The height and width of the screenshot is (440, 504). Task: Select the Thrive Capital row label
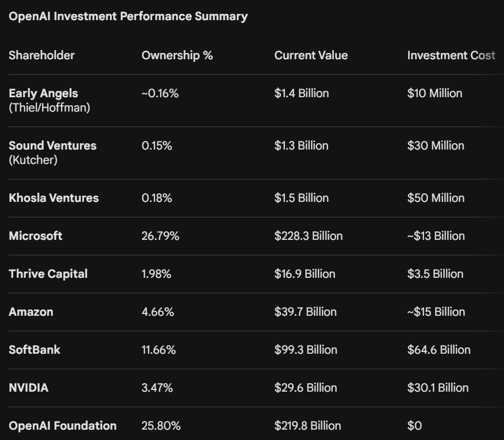[x=48, y=274]
